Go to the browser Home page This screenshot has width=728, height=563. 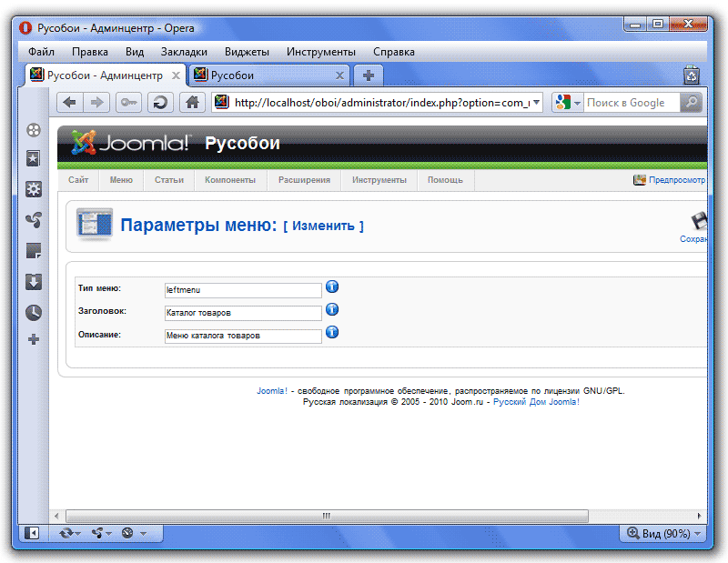[192, 103]
